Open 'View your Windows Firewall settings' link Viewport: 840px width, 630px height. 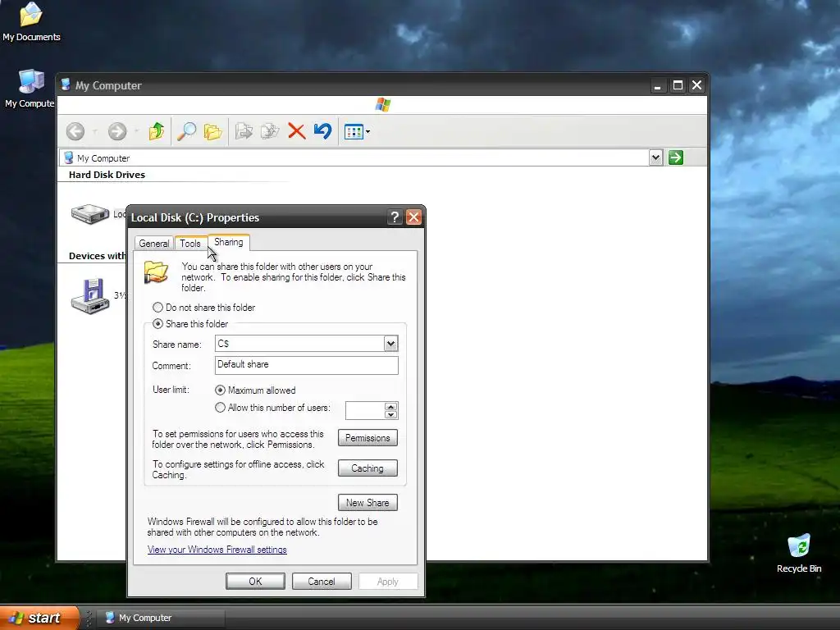[217, 550]
